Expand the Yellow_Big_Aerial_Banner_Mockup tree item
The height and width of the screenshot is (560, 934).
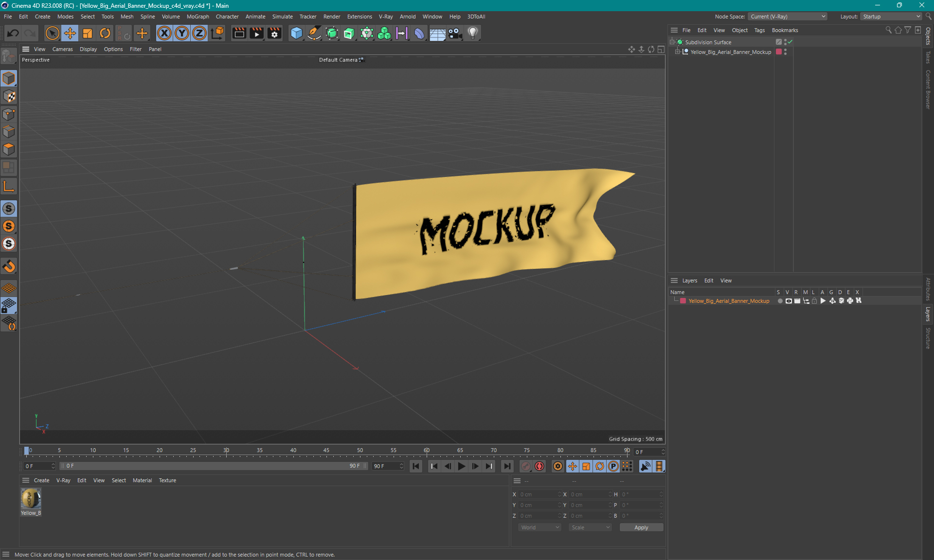point(681,52)
